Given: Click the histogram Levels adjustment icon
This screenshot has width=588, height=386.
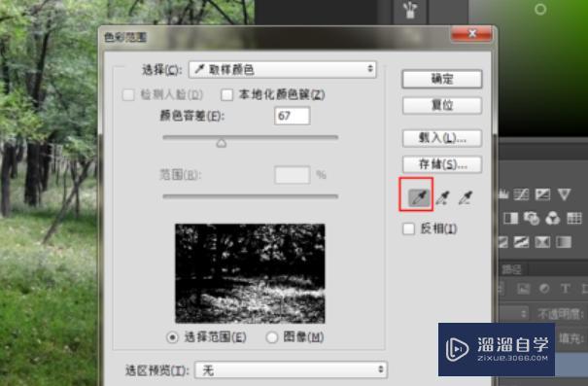Looking at the screenshot, I should point(504,193).
